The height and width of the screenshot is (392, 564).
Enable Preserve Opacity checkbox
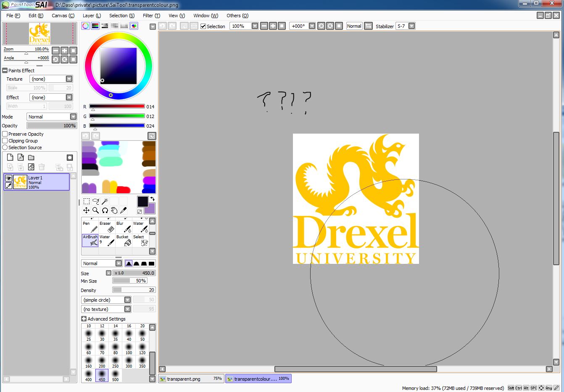coord(5,134)
